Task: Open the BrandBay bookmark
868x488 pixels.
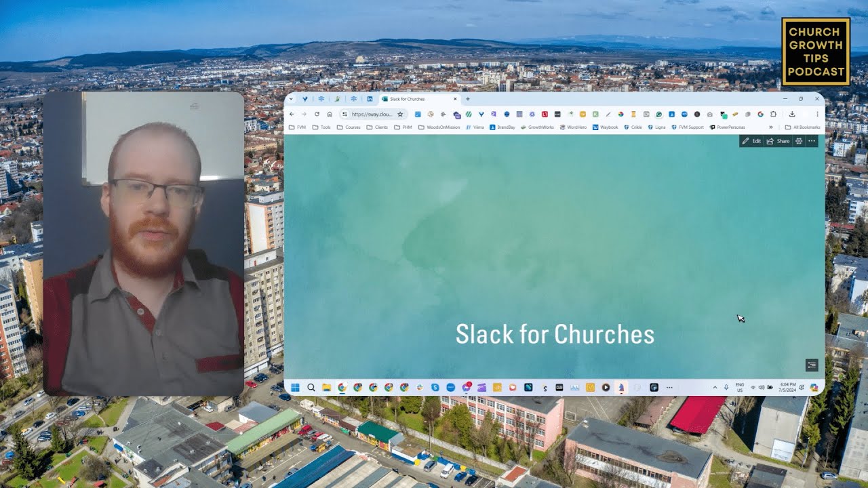Action: pos(502,127)
